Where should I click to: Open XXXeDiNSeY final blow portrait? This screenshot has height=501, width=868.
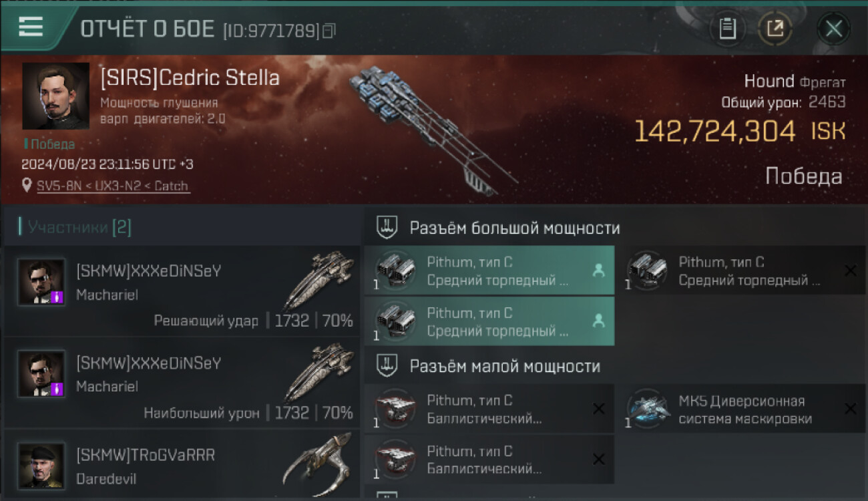coord(41,282)
